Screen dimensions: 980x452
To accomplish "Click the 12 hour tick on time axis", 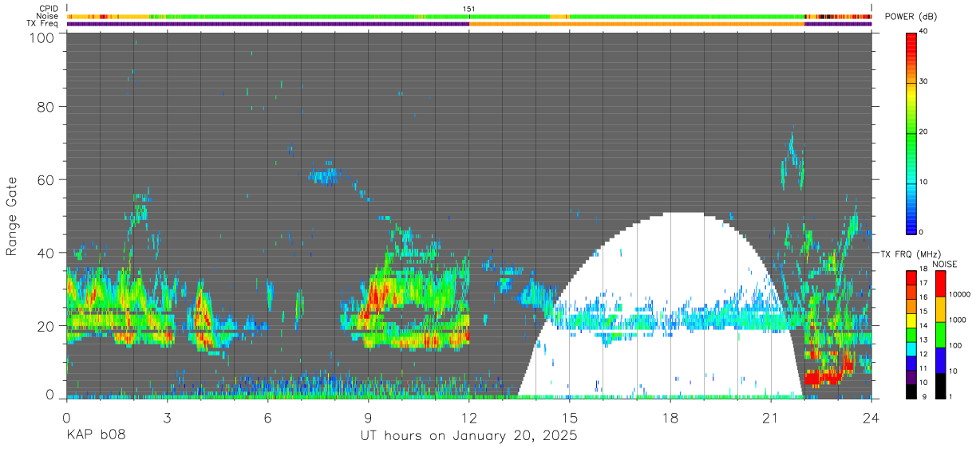I will coord(468,417).
